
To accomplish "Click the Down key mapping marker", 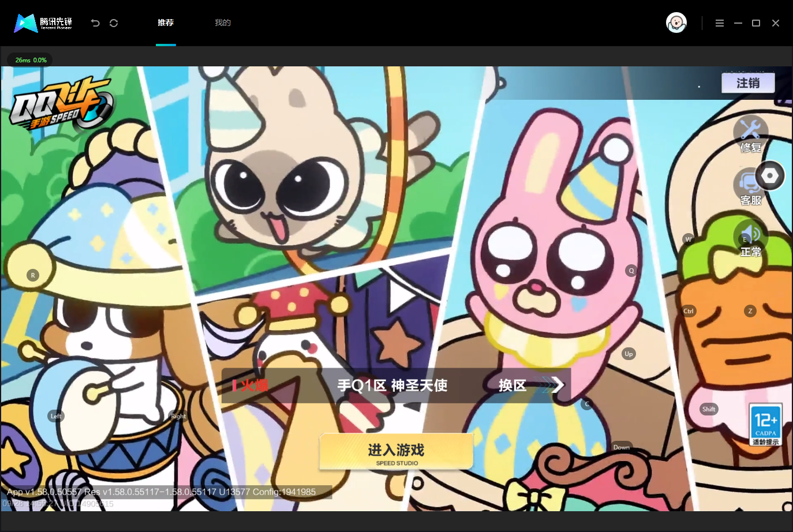I will click(x=622, y=447).
